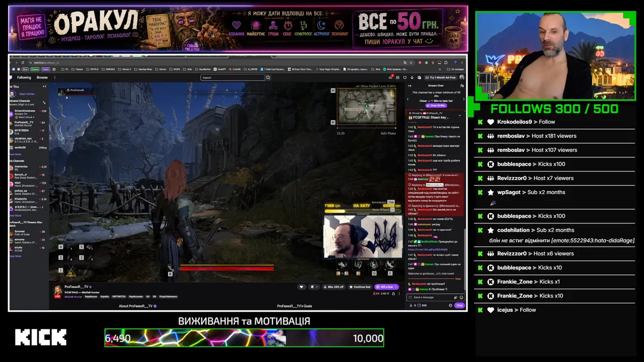Click icejus Follow event entry
The width and height of the screenshot is (644, 362).
coord(555,310)
